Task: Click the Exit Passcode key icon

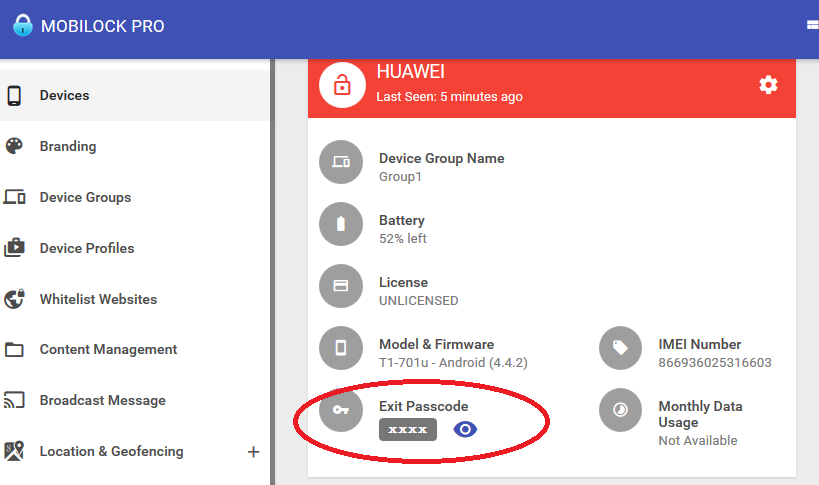Action: click(341, 410)
